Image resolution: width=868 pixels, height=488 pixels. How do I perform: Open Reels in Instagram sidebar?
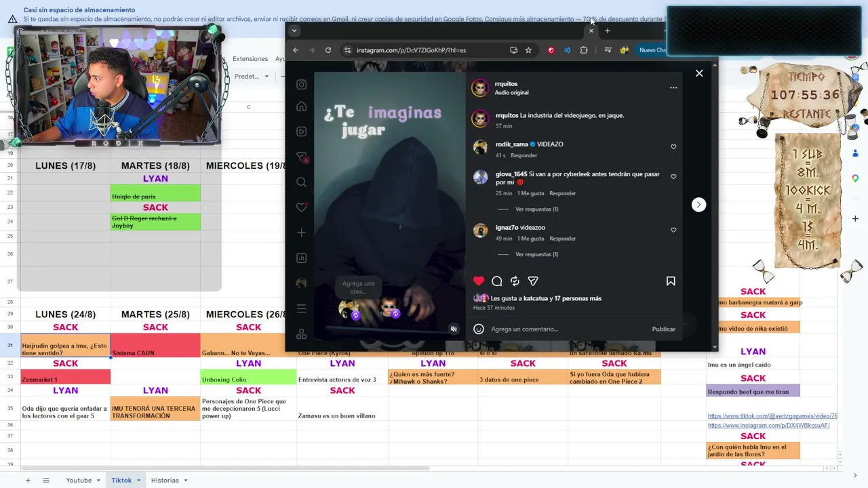tap(302, 131)
